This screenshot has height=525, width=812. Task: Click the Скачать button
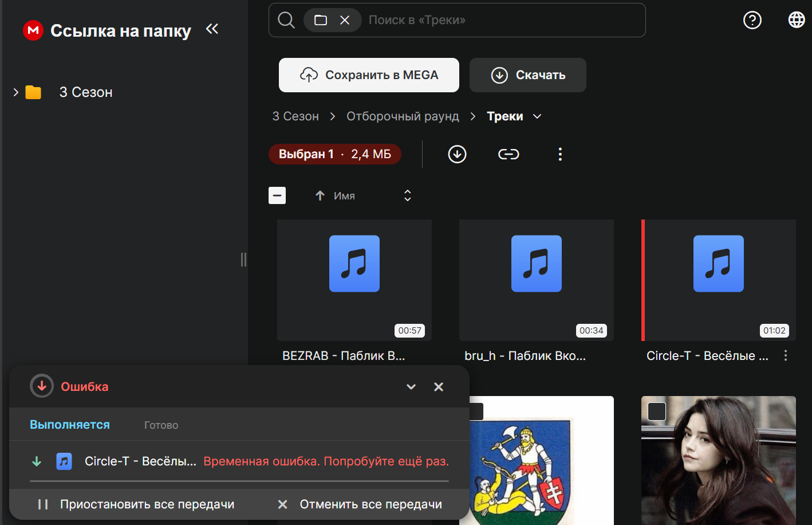coord(528,75)
